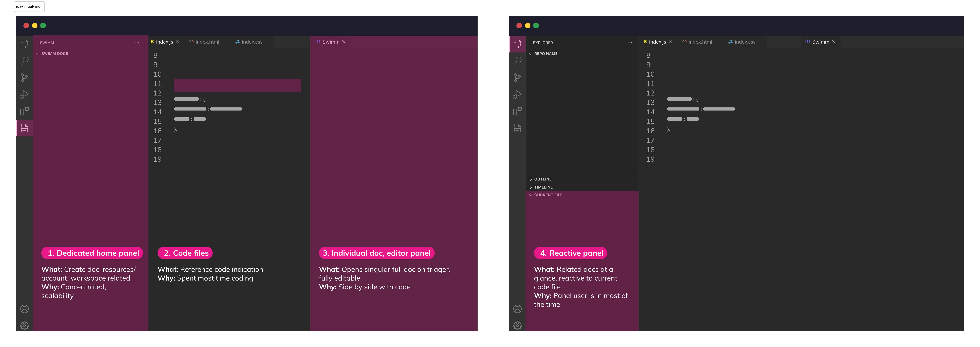Open Source Control in the left window's sidebar

[24, 77]
